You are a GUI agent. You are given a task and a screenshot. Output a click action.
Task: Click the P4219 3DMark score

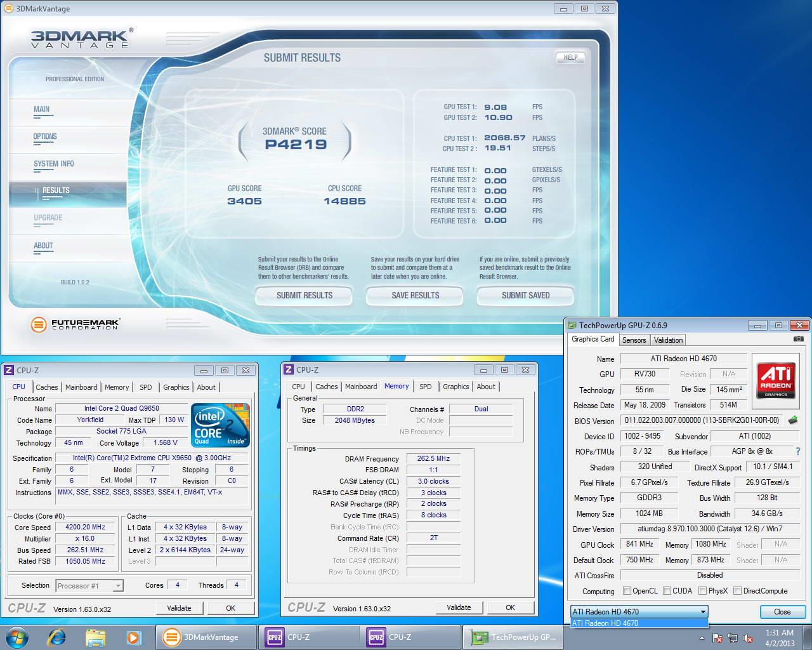point(296,145)
